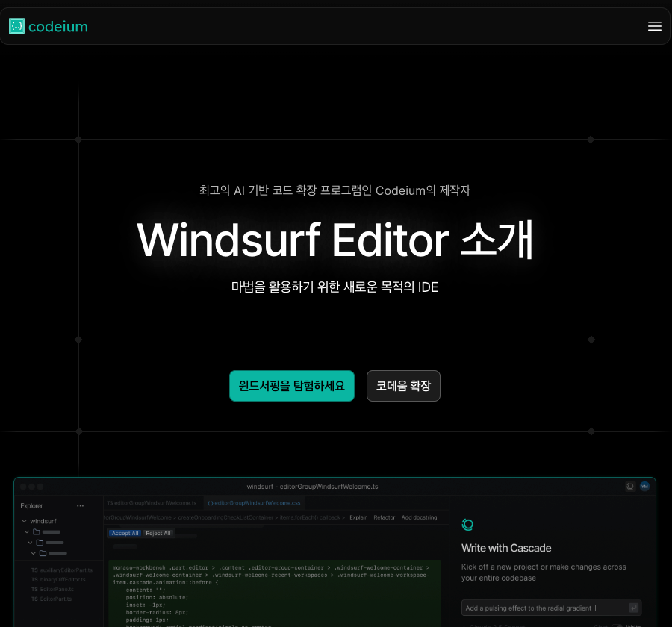672x627 pixels.
Task: Click the Accept All button
Action: 125,533
